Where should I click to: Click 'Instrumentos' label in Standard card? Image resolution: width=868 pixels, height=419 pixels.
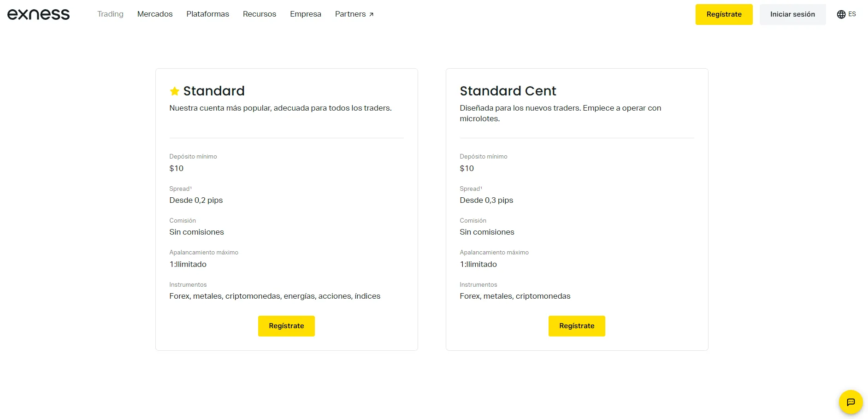(188, 284)
